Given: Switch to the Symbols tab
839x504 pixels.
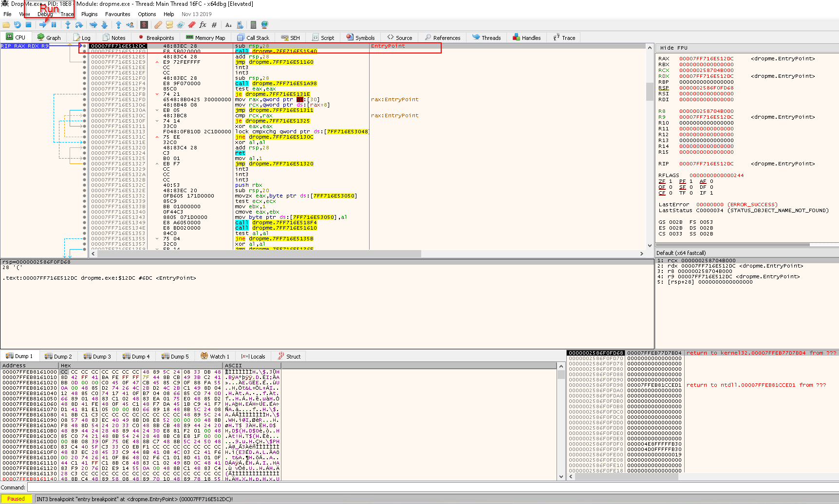Looking at the screenshot, I should tap(360, 37).
